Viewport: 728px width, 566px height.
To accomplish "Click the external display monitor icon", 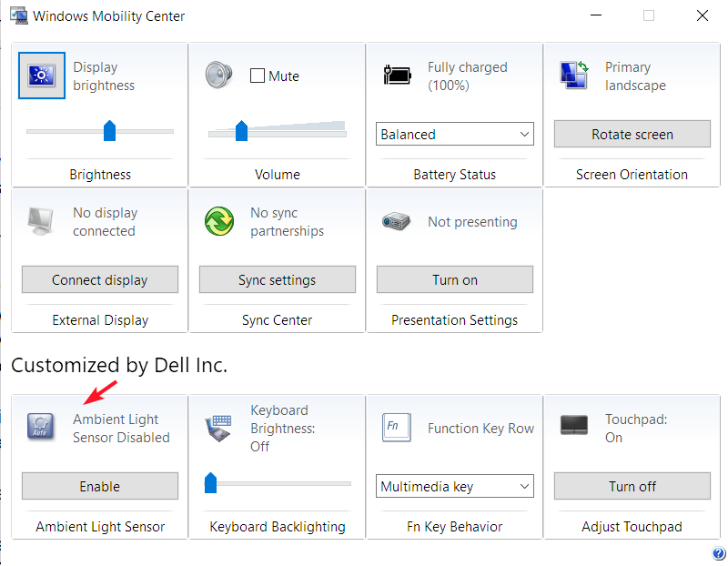I will pos(42,221).
